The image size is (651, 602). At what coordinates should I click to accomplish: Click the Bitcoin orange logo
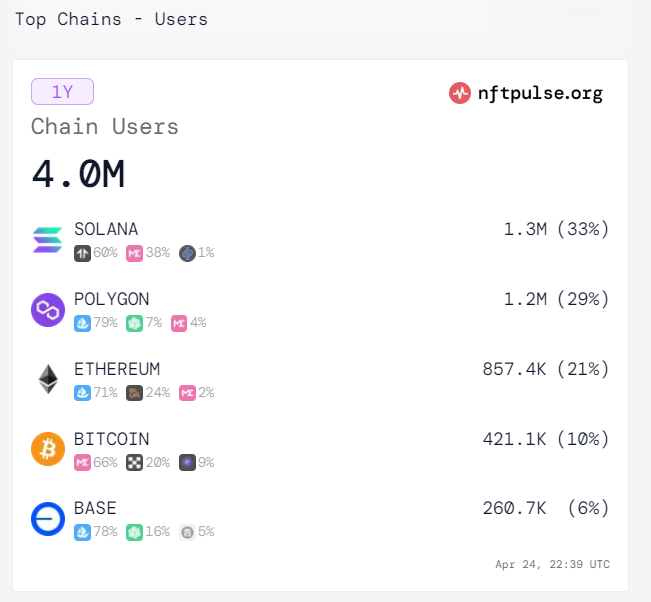point(48,449)
